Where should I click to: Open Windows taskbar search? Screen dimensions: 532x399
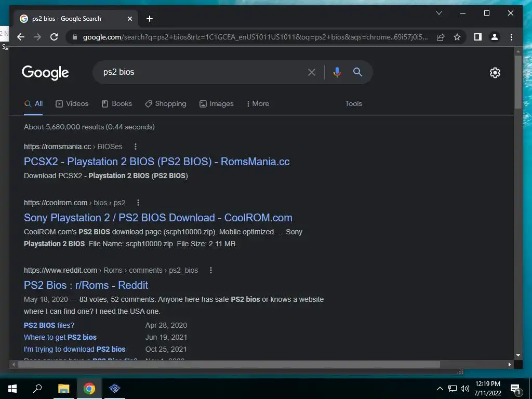pyautogui.click(x=37, y=389)
